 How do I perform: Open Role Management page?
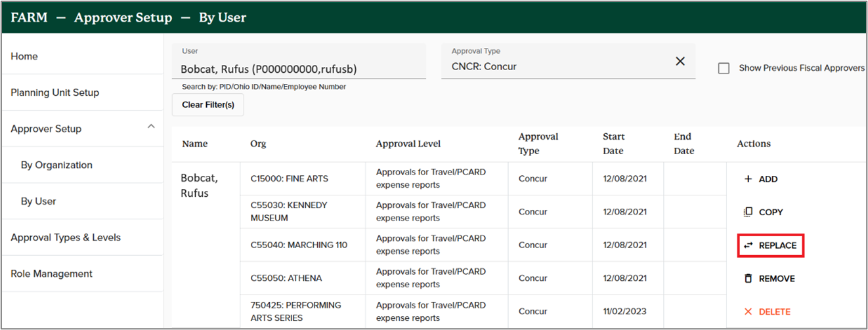pos(51,274)
